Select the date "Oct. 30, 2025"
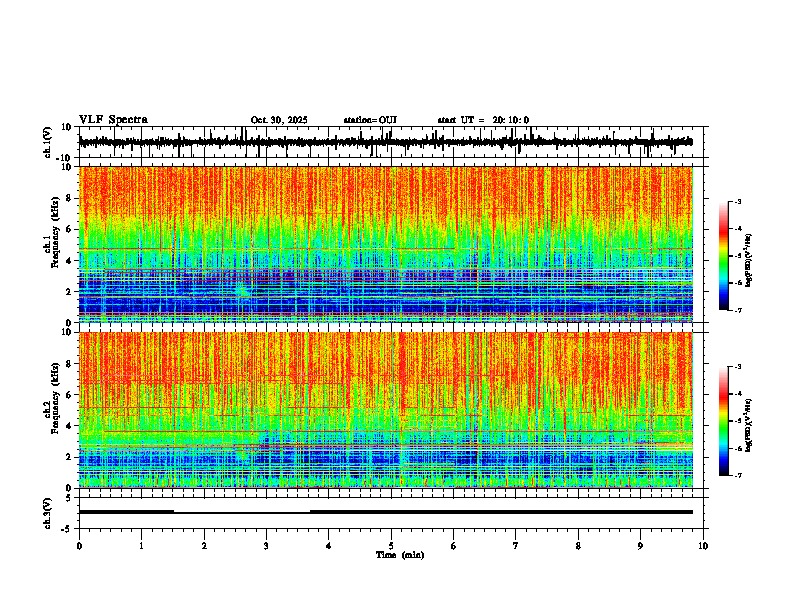This screenshot has width=792, height=612. point(279,120)
